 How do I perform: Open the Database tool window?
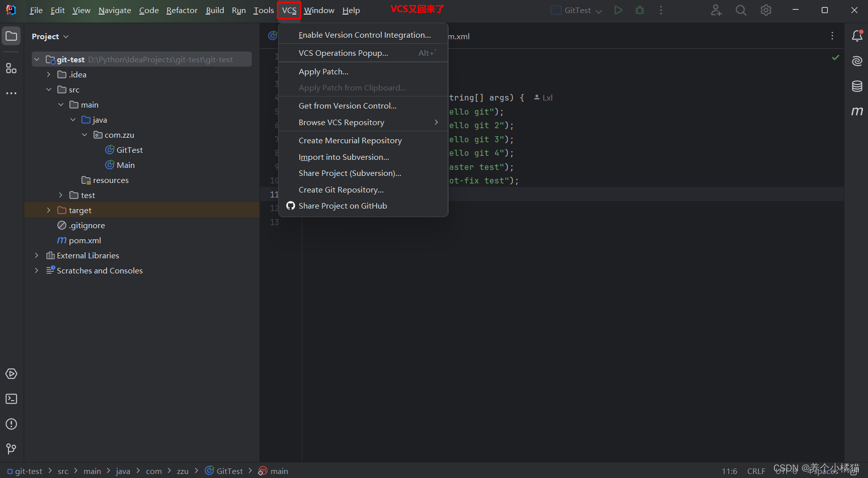pos(857,86)
